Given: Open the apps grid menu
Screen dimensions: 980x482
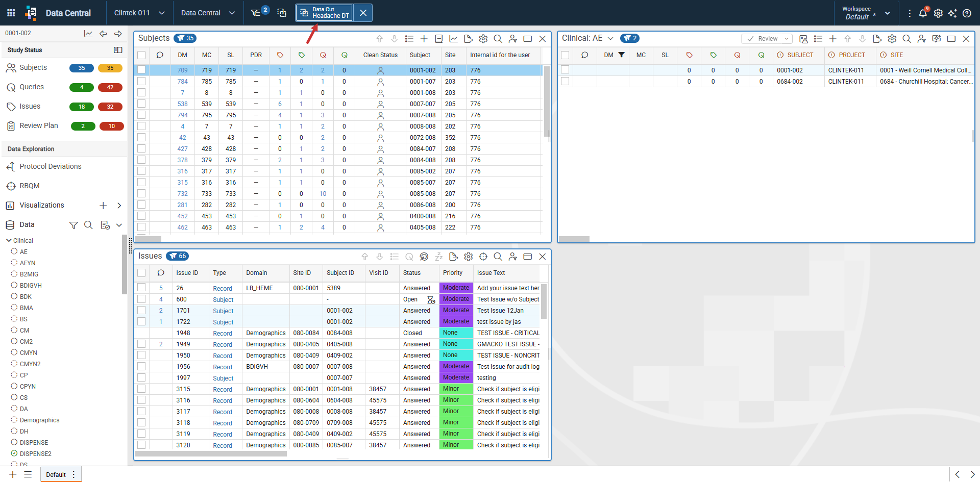Looking at the screenshot, I should (x=11, y=13).
